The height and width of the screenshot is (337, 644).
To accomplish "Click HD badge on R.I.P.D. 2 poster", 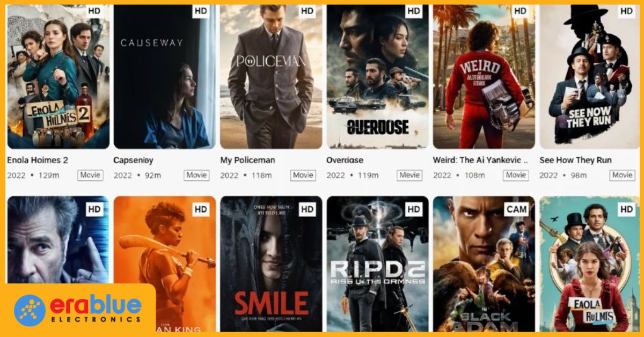I will [x=414, y=209].
